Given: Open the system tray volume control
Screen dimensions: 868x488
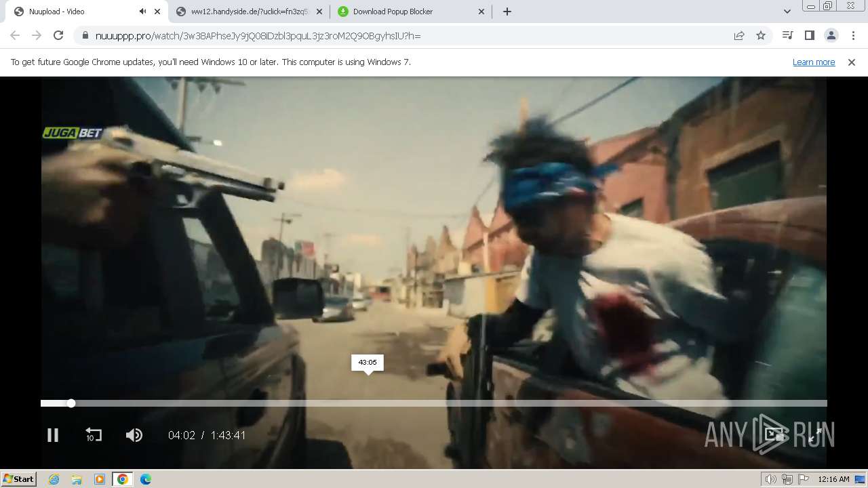Looking at the screenshot, I should (x=770, y=479).
